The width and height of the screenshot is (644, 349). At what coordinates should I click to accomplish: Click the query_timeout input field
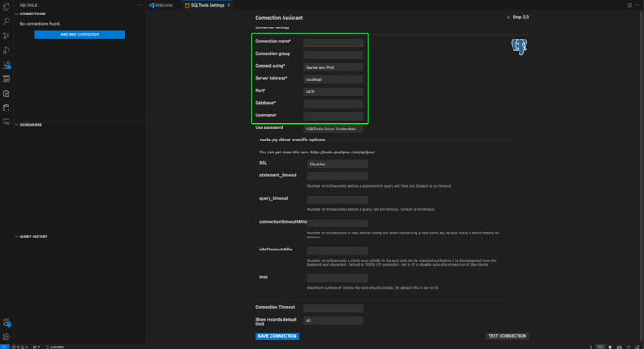[337, 200]
